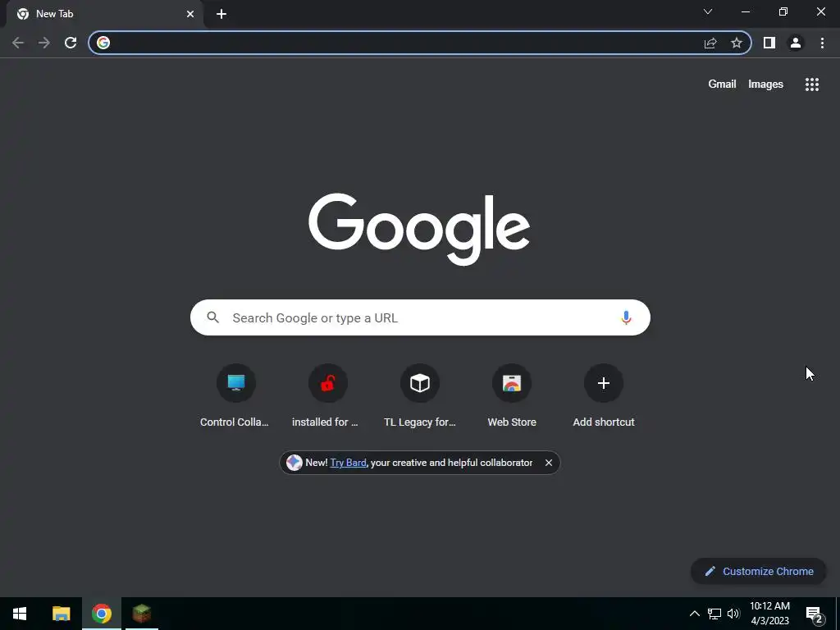Click Customize Chrome button
Screen dimensions: 840x630
[759, 571]
